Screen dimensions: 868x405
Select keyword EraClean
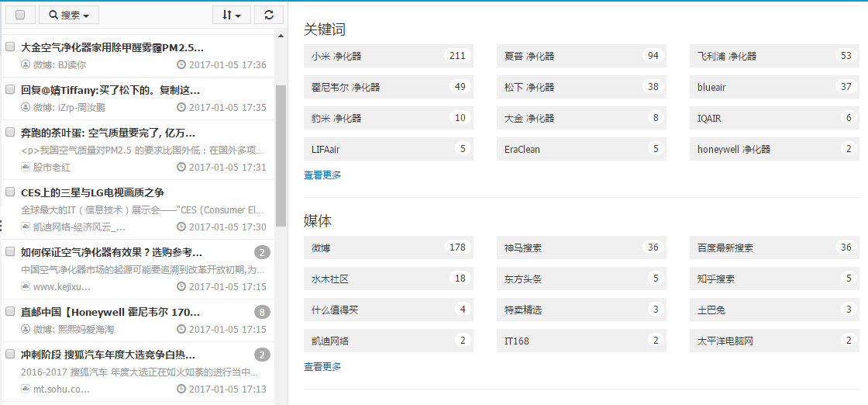[581, 149]
